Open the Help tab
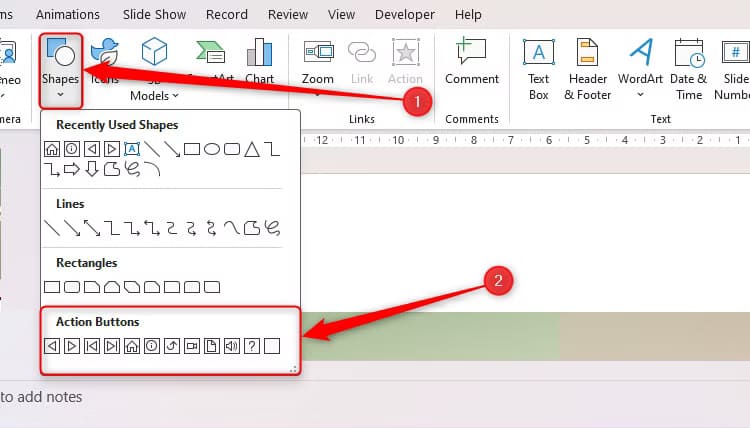750x428 pixels. [468, 15]
